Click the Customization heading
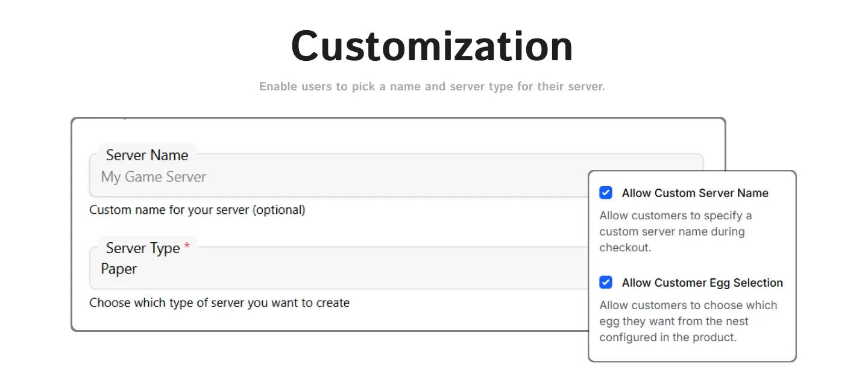This screenshot has height=388, width=868. tap(432, 46)
